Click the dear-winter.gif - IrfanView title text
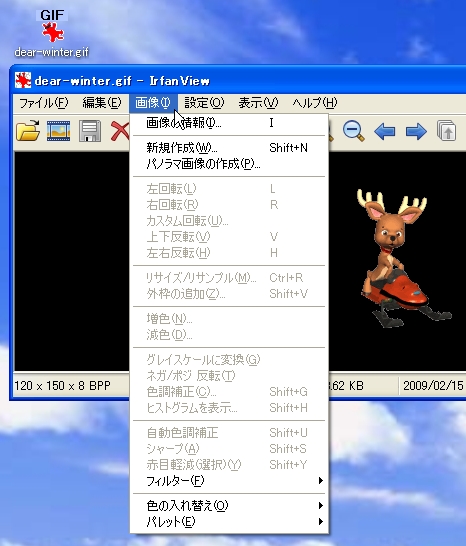Screen dimensions: 466x546 point(122,81)
